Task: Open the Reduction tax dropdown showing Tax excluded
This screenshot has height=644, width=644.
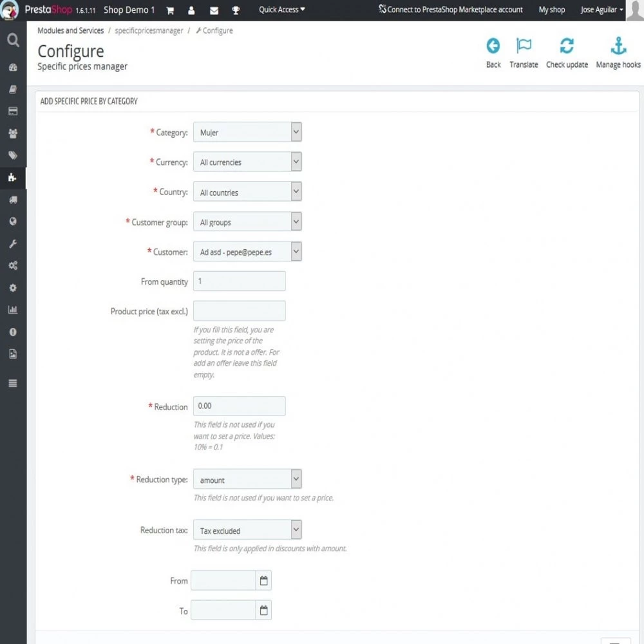Action: pos(247,530)
